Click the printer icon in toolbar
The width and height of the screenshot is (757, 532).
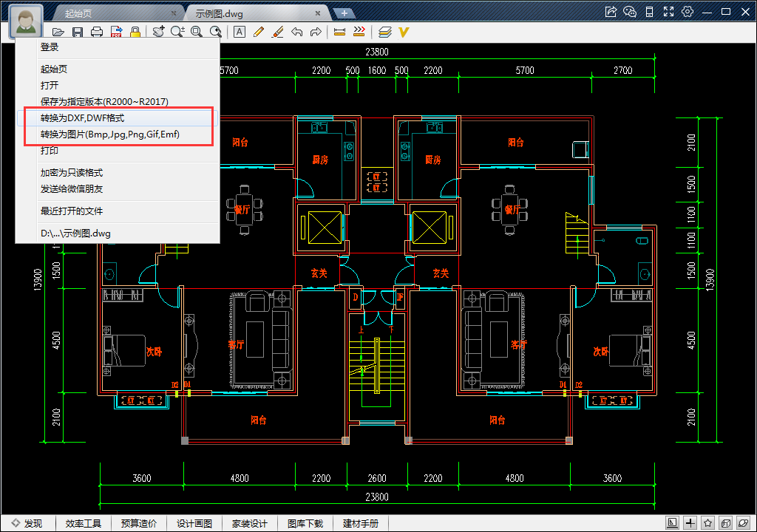97,32
